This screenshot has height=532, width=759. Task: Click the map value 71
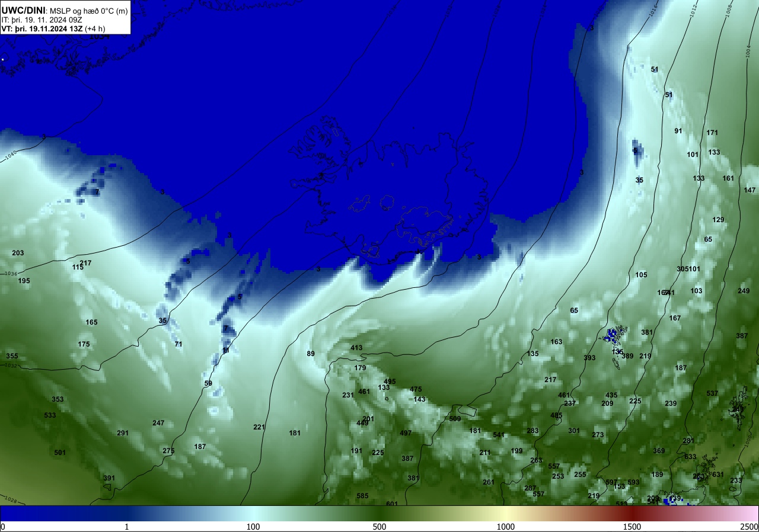[x=178, y=344]
